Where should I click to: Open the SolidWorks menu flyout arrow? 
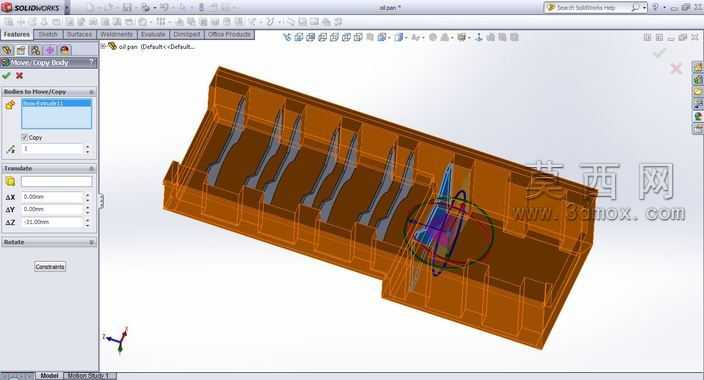(x=67, y=8)
